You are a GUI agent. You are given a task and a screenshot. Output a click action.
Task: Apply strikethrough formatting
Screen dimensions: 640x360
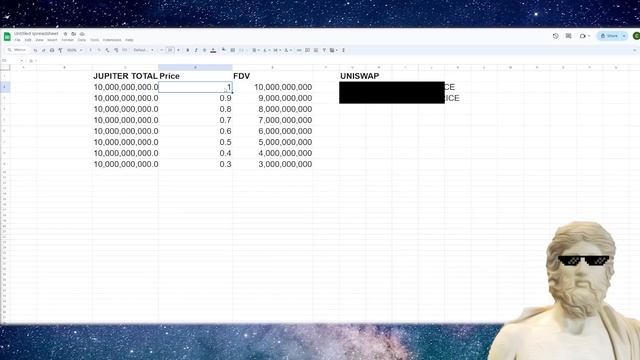(204, 50)
